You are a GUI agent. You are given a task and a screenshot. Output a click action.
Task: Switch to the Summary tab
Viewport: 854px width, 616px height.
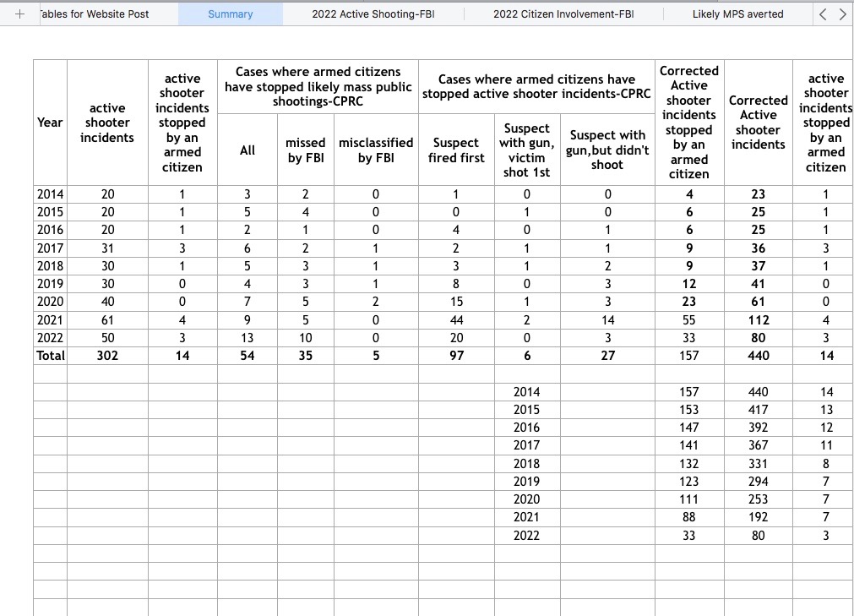230,14
